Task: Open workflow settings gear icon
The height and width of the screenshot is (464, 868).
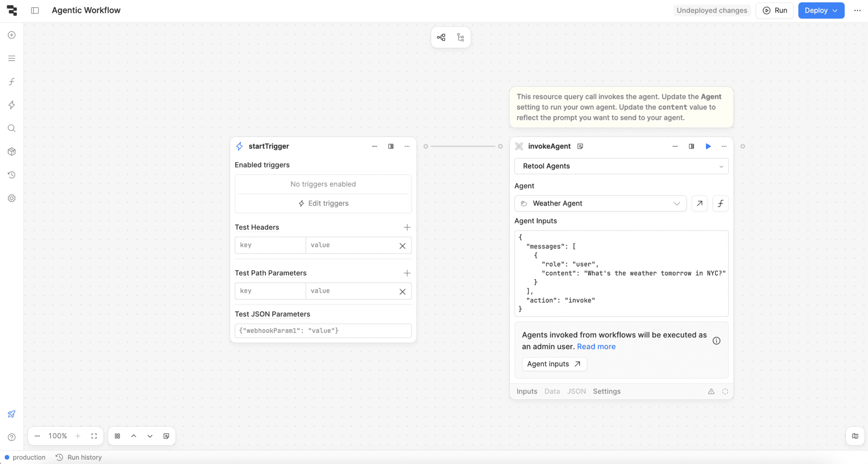Action: [12, 198]
